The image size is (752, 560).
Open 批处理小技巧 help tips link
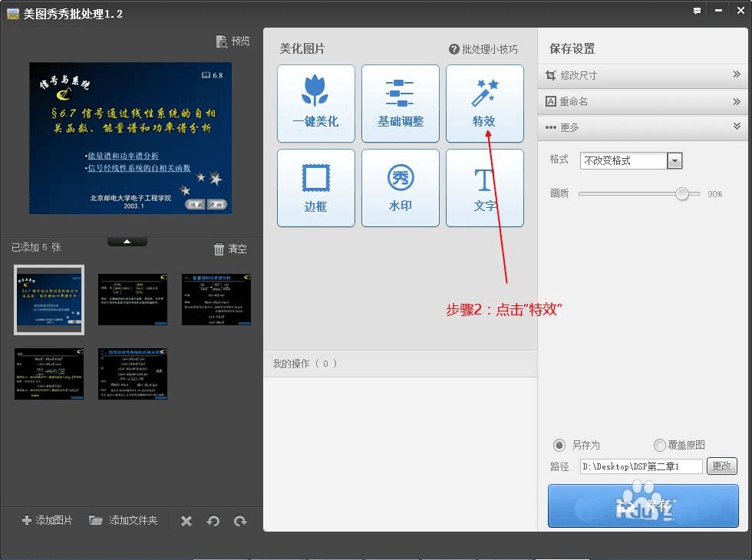483,49
